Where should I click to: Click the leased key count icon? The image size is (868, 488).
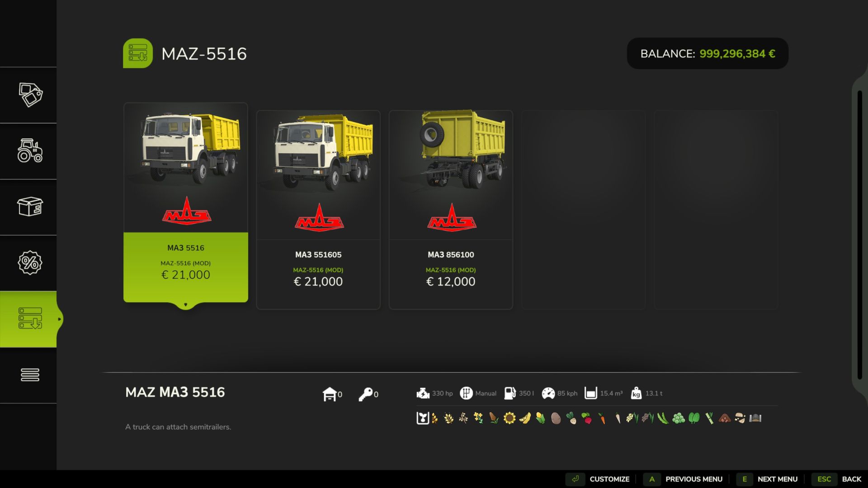coord(365,394)
